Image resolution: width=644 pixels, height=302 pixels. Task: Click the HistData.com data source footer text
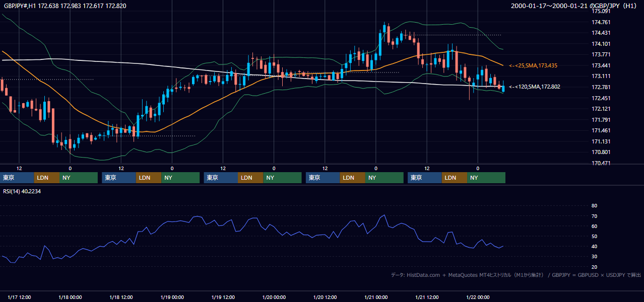point(516,275)
